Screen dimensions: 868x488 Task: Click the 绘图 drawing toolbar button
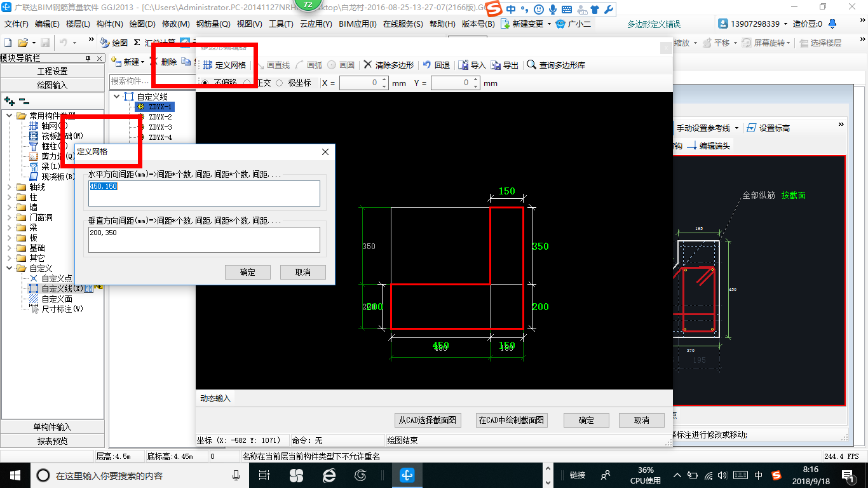[114, 43]
